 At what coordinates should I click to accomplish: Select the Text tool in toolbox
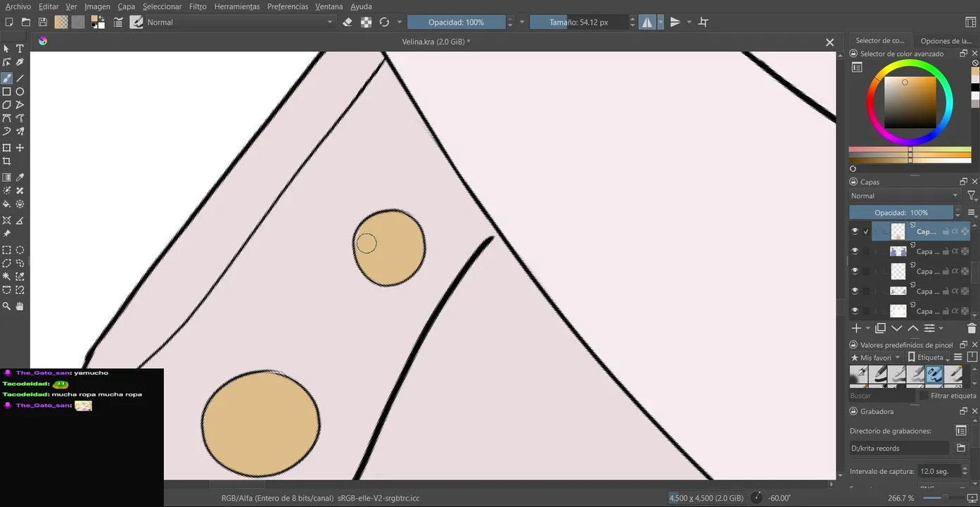click(x=20, y=49)
